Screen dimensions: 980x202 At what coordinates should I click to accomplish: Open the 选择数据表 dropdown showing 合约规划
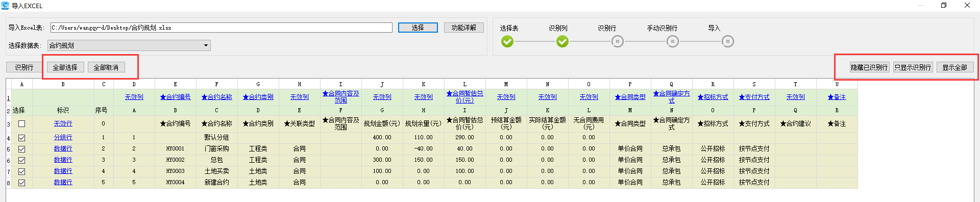[x=129, y=45]
